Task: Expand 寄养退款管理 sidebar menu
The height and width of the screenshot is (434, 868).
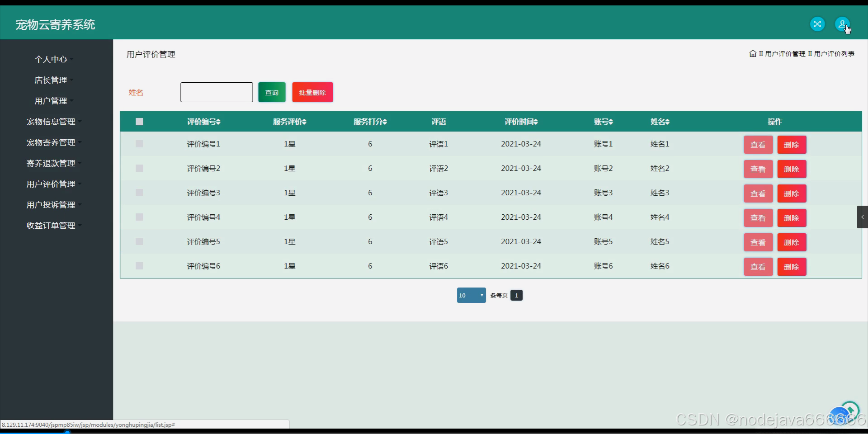Action: pyautogui.click(x=54, y=163)
